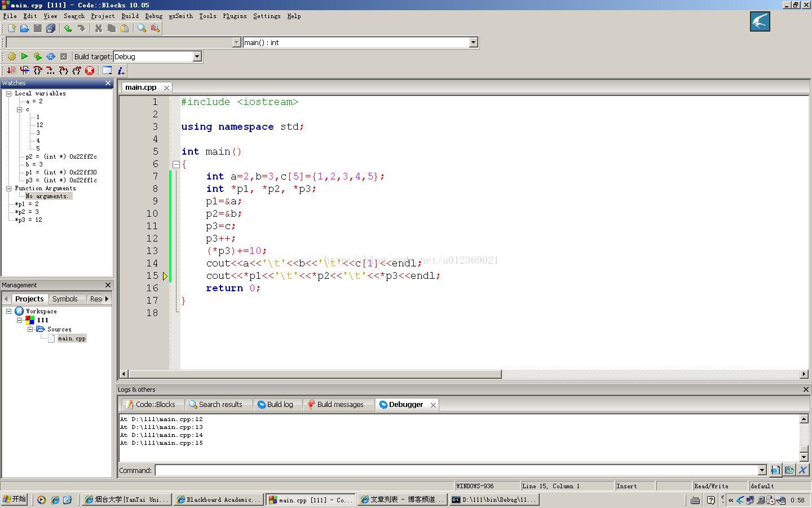Viewport: 812px width, 508px height.
Task: Click the Open file folder icon
Action: point(24,28)
